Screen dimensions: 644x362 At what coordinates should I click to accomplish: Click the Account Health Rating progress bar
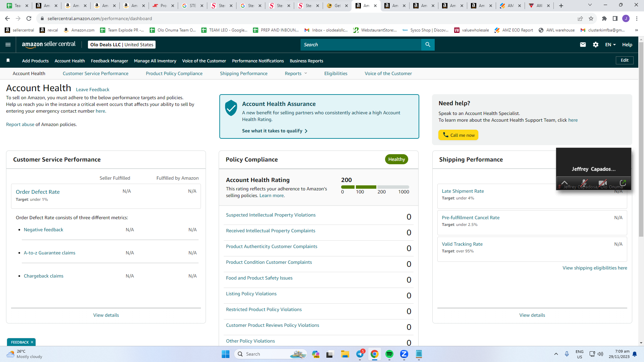(375, 187)
